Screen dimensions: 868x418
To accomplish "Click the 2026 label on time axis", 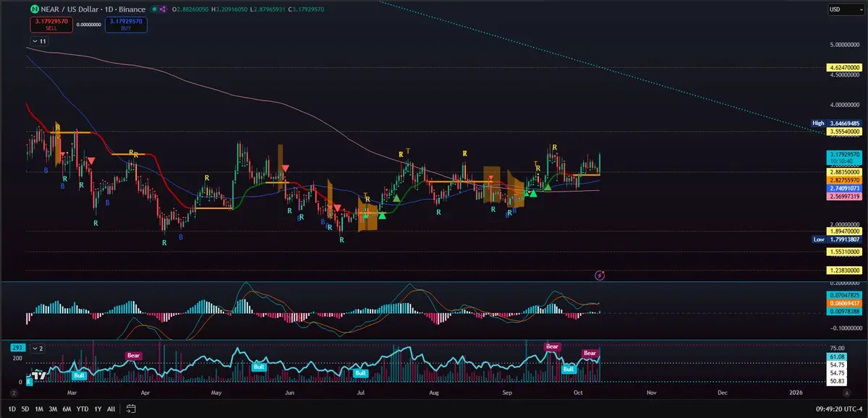I will [x=796, y=392].
